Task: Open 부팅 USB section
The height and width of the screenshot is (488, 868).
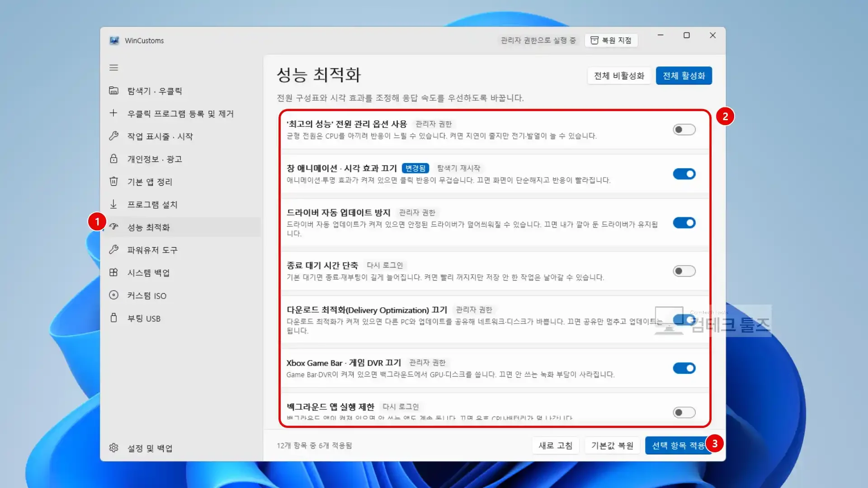Action: pos(183,318)
